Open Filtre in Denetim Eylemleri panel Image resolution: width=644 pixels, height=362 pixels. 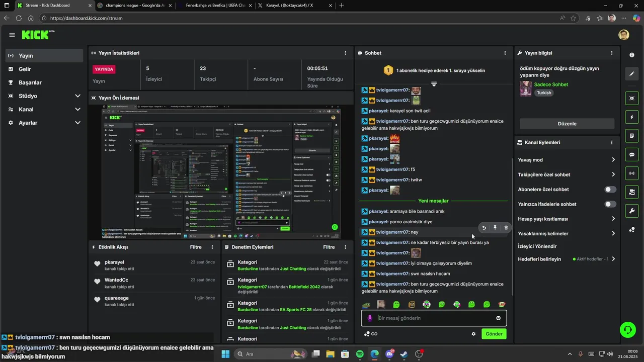click(329, 247)
